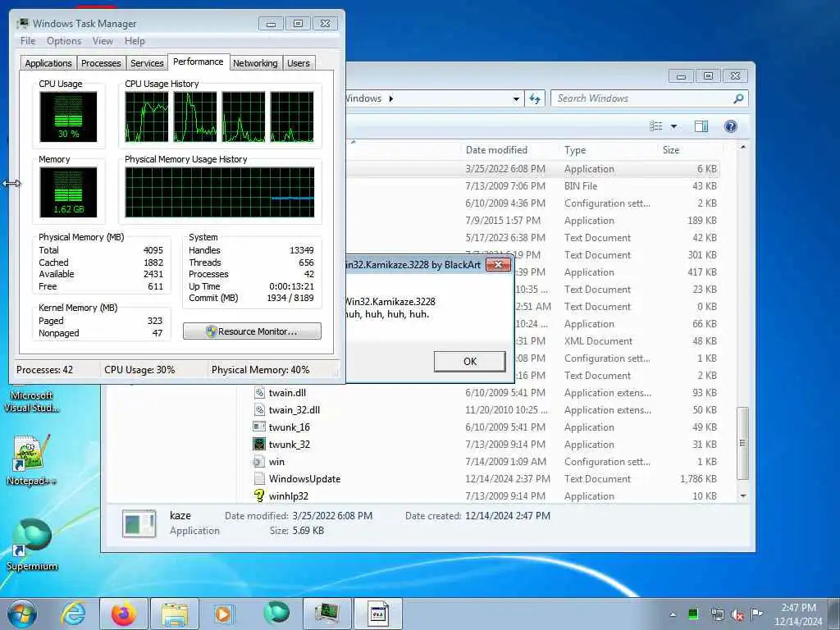This screenshot has height=630, width=840.
Task: Expand the address bar history dropdown
Action: [x=516, y=98]
